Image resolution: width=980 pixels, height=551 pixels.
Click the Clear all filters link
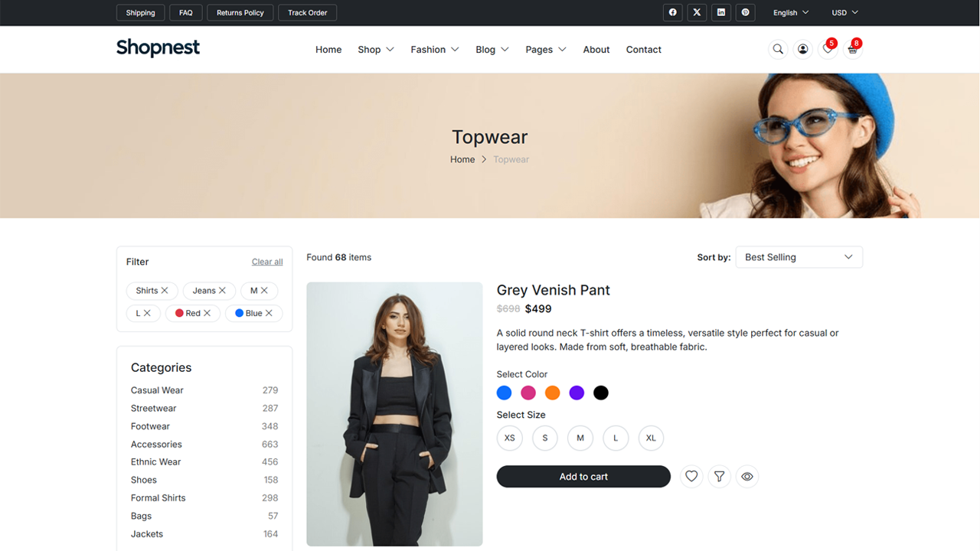[x=267, y=262]
